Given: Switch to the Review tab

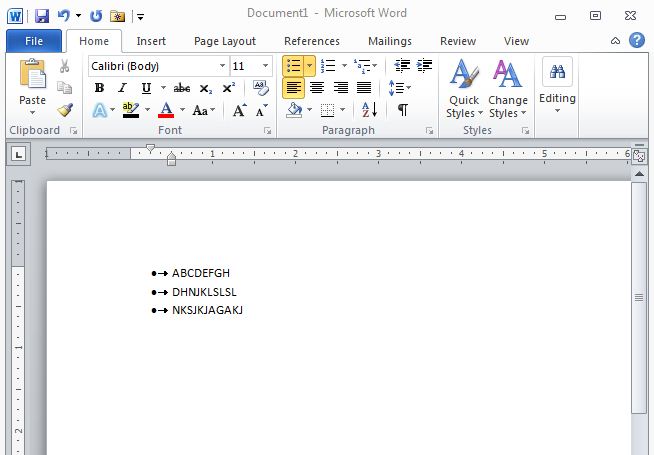Looking at the screenshot, I should 458,41.
